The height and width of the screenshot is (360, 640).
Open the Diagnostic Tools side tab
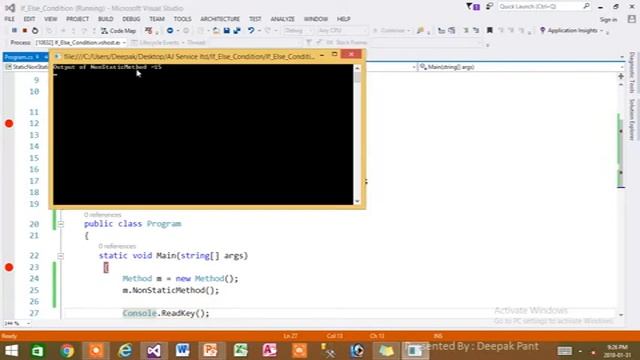[632, 73]
